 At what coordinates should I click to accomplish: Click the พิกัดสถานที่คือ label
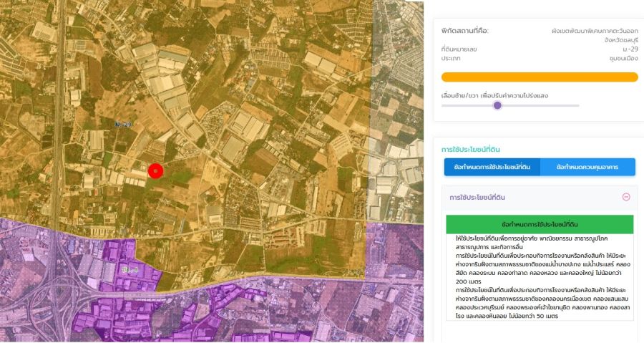click(x=465, y=31)
